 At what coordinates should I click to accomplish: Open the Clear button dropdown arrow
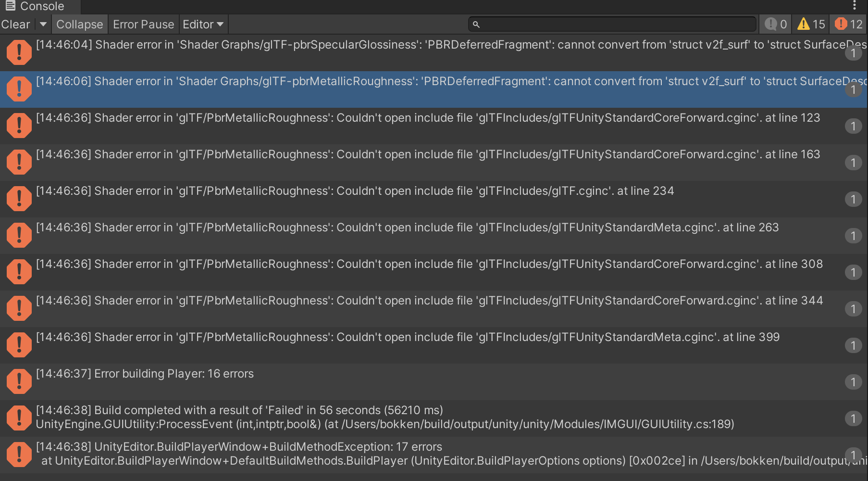[x=43, y=24]
